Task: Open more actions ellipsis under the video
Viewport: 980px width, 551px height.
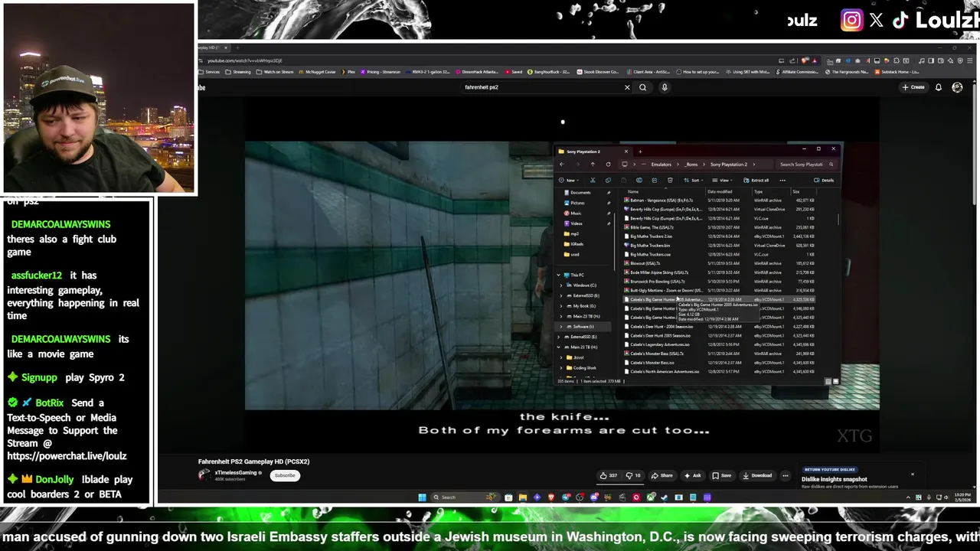Action: point(785,475)
